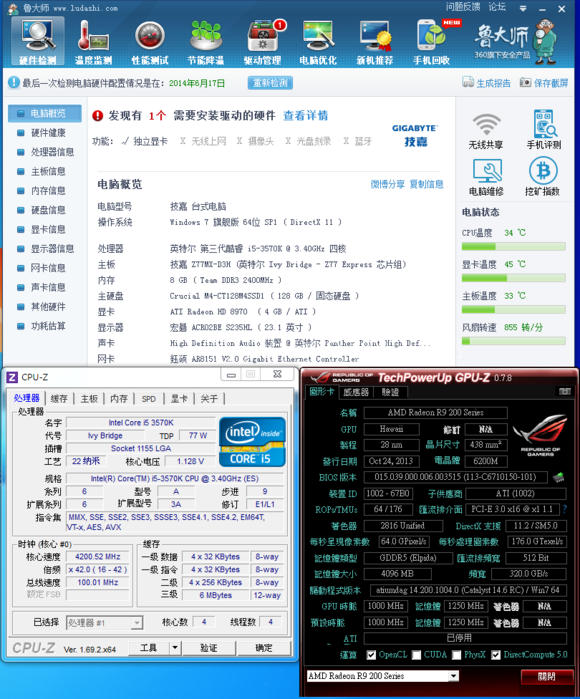Open 硬件检测 hardware detection icon
The width and height of the screenshot is (580, 699).
(38, 41)
